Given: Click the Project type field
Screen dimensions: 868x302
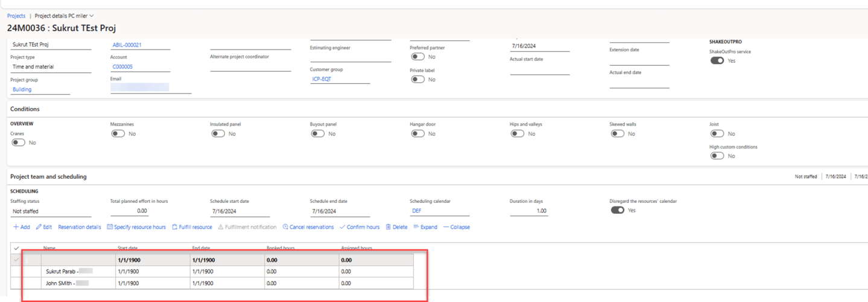Looking at the screenshot, I should tap(51, 67).
